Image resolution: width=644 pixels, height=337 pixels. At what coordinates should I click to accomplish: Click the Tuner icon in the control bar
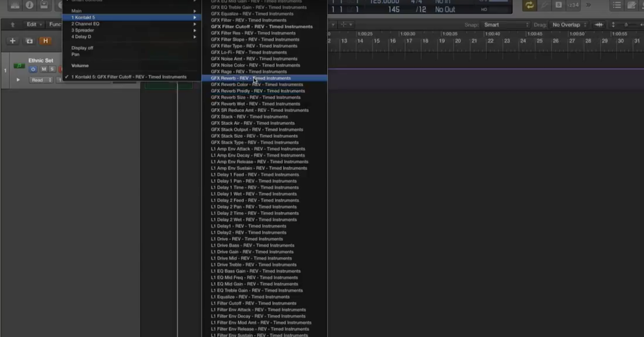pyautogui.click(x=545, y=5)
